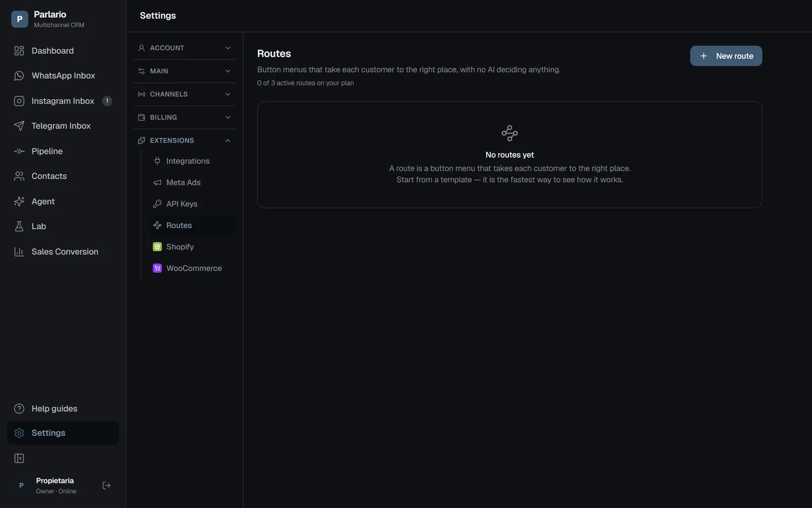Click the Instagram Inbox unread badge

click(x=107, y=101)
